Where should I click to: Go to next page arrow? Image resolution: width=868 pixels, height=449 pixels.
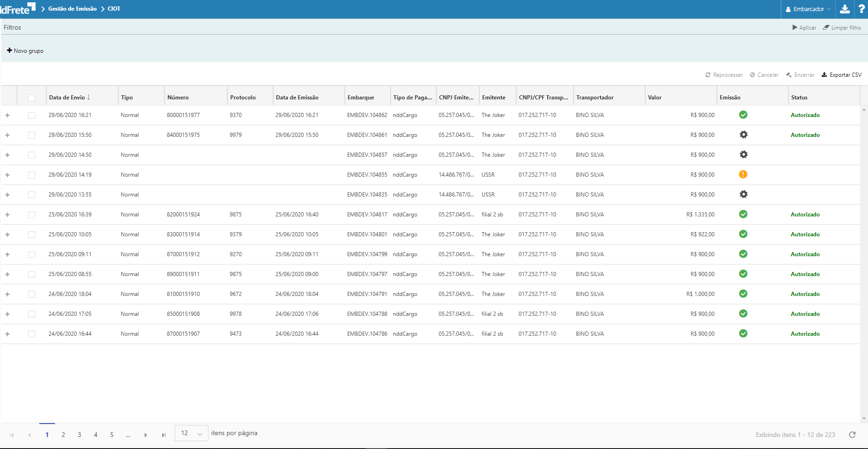(x=146, y=435)
